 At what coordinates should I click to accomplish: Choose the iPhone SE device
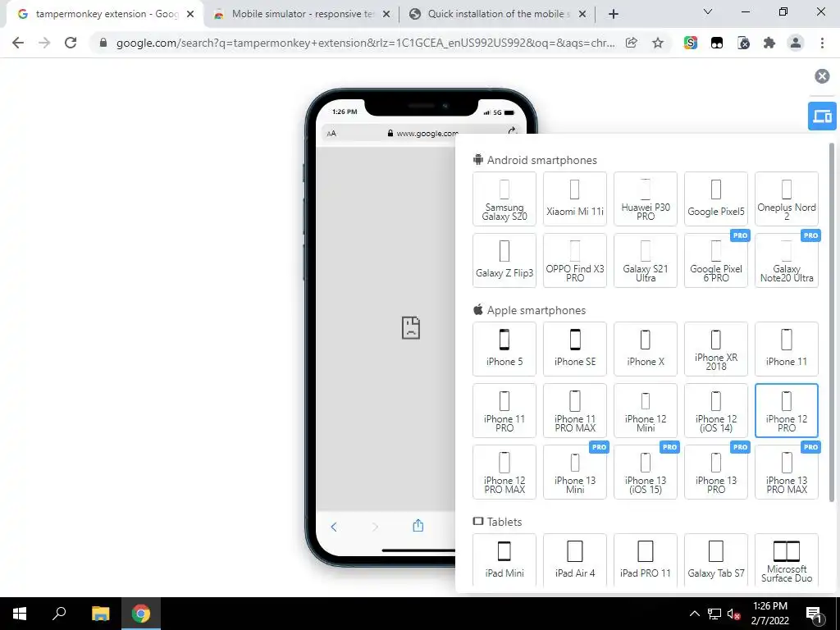(575, 349)
